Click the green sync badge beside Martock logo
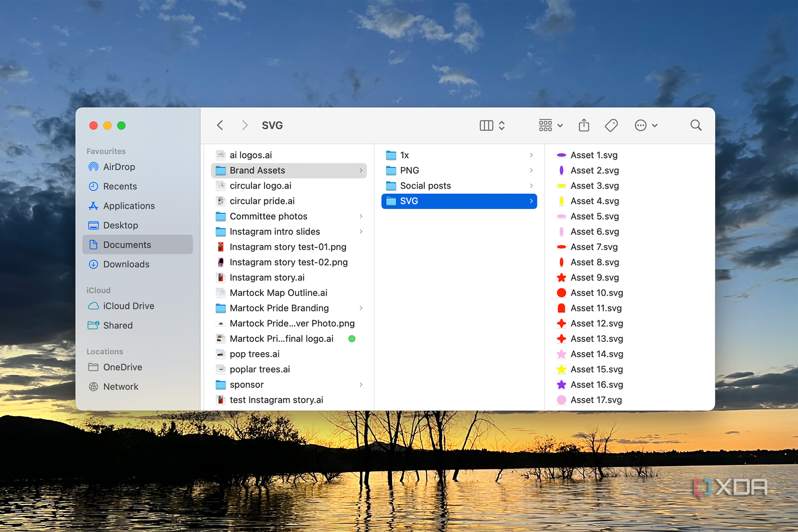798x532 pixels. point(352,339)
